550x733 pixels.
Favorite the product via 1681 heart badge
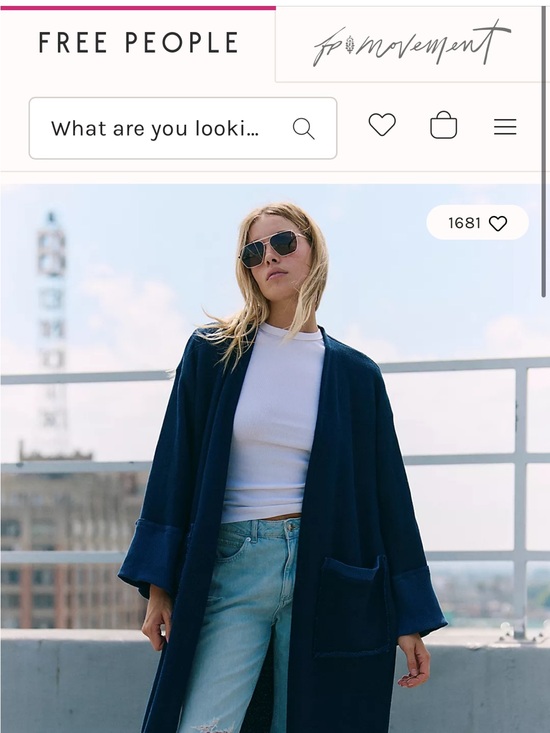point(478,223)
